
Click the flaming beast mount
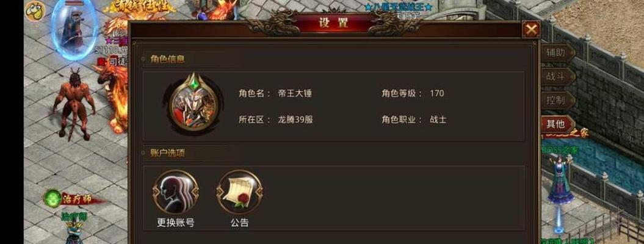(114, 96)
